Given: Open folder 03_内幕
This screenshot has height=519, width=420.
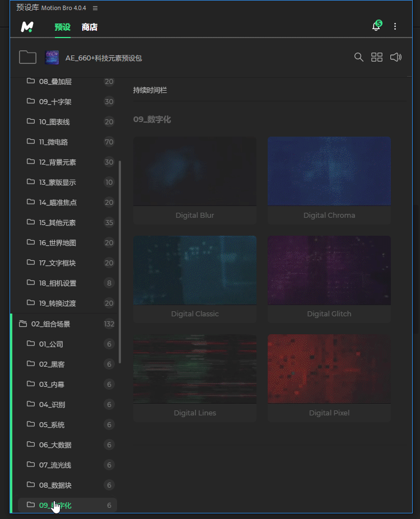Looking at the screenshot, I should pyautogui.click(x=67, y=385).
